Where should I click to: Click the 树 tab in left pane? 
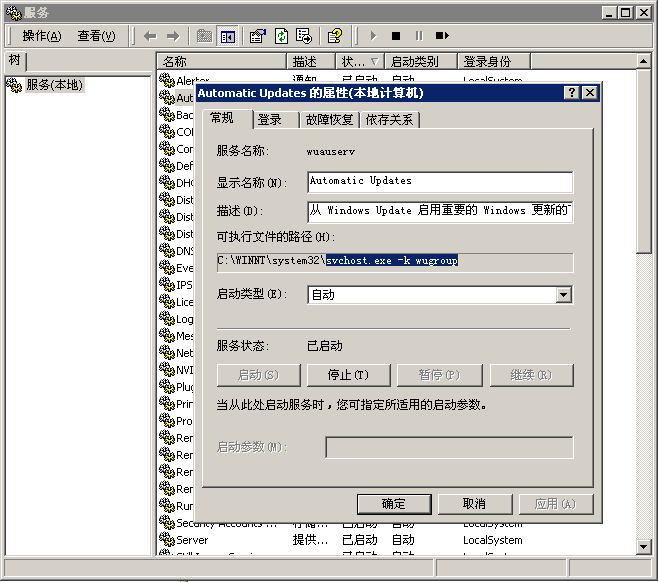15,61
